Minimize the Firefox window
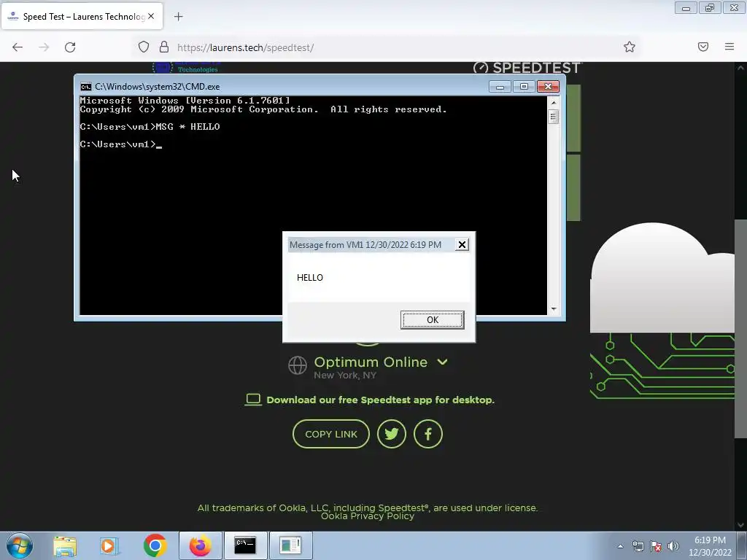 click(686, 8)
